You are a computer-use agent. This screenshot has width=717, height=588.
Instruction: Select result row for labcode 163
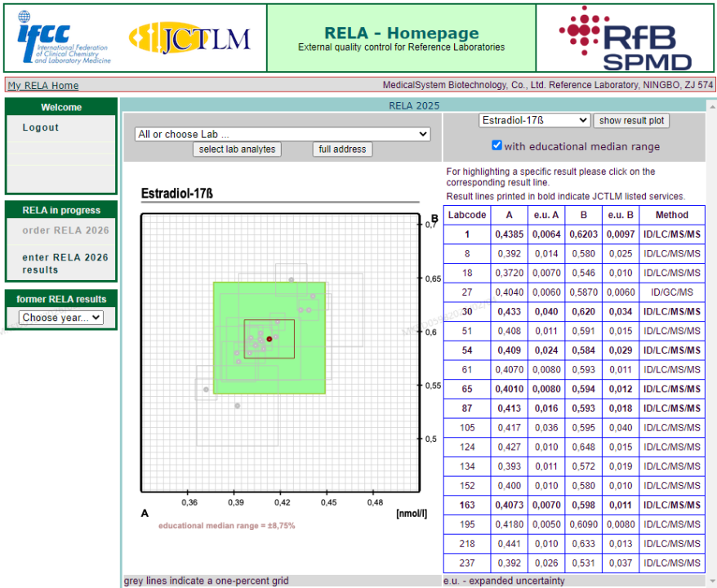(574, 506)
